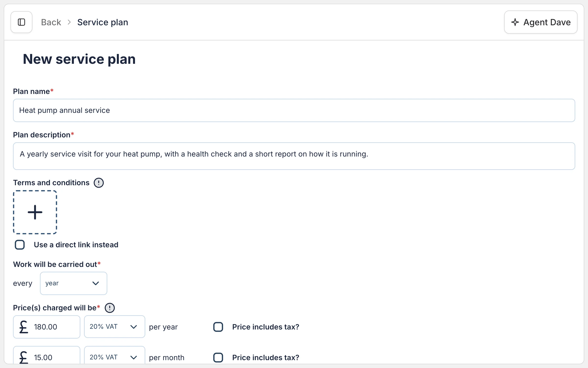
Task: Open the work frequency year dropdown
Action: point(73,283)
